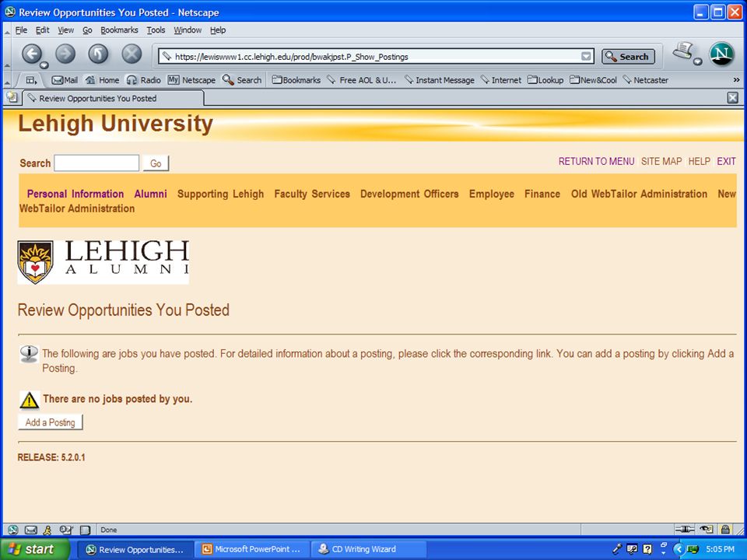The width and height of the screenshot is (747, 560).
Task: Open the Tools menu
Action: click(156, 30)
